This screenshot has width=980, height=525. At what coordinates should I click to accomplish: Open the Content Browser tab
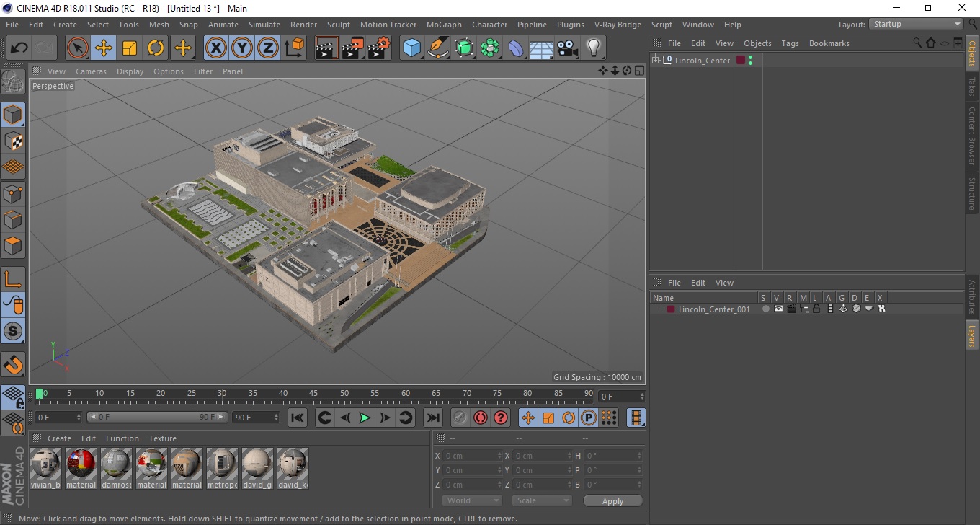pos(972,136)
